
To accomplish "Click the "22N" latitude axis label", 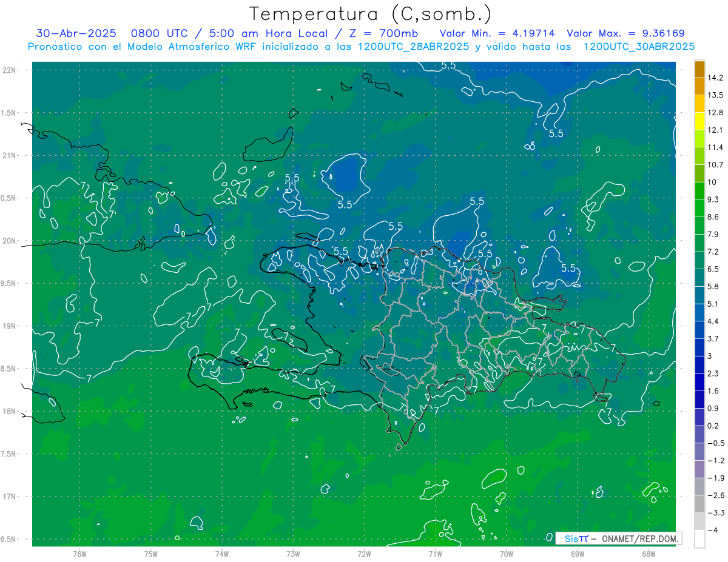I will [x=10, y=70].
